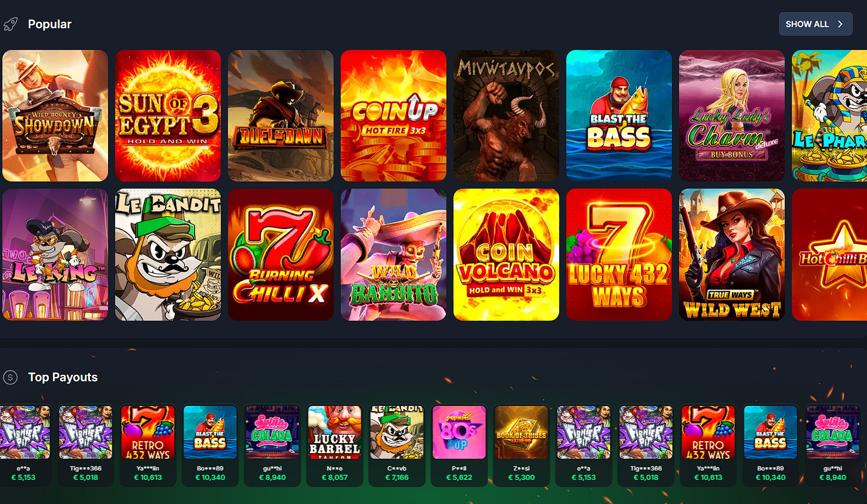867x504 pixels.
Task: Open Le Bandit in Popular section
Action: coord(168,254)
